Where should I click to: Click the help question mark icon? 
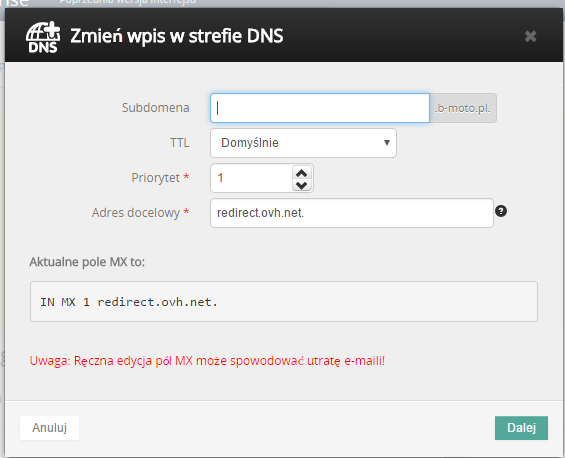[x=501, y=211]
